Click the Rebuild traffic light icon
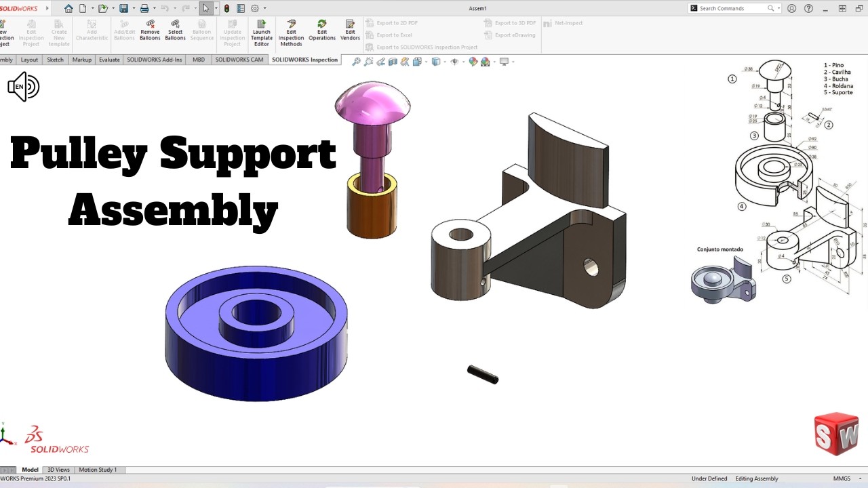The image size is (868, 488). (226, 9)
